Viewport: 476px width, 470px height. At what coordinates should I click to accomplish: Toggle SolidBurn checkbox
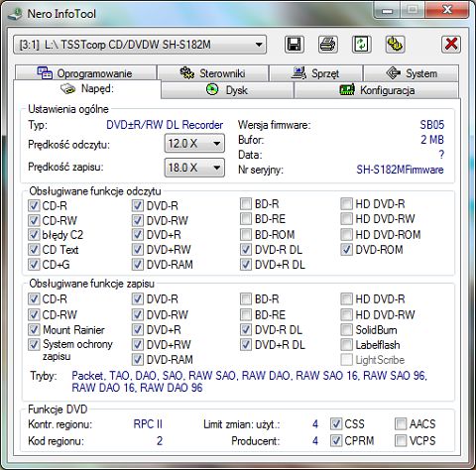point(346,329)
